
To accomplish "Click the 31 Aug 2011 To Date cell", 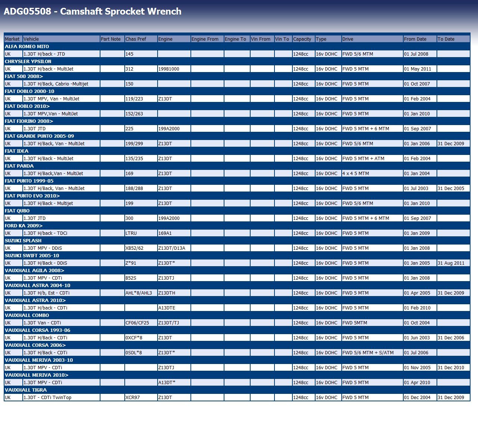I will coord(453,263).
